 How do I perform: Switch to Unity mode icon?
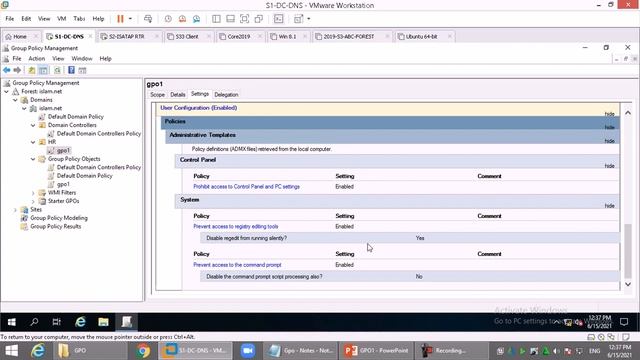pyautogui.click(x=258, y=19)
